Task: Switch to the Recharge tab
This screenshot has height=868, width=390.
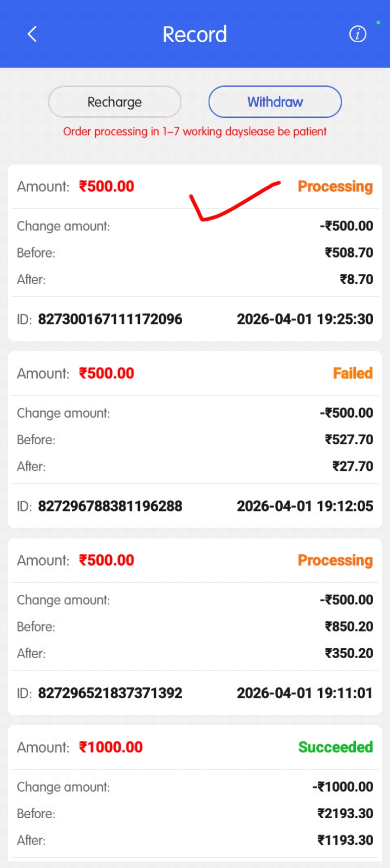Action: 114,102
